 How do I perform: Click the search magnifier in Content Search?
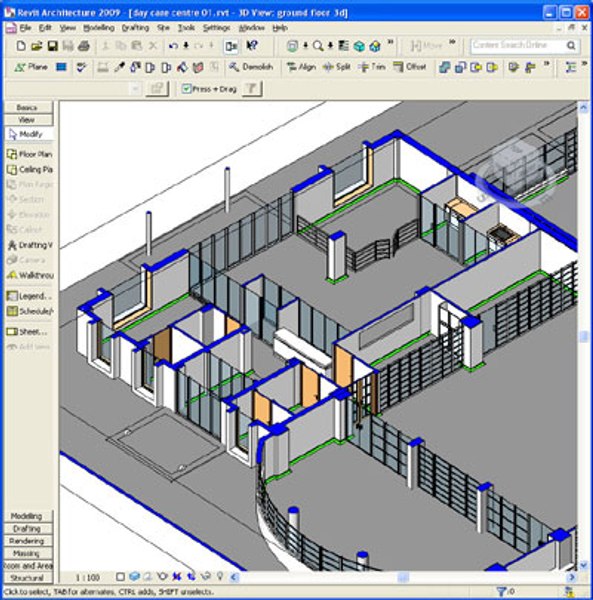[x=571, y=46]
